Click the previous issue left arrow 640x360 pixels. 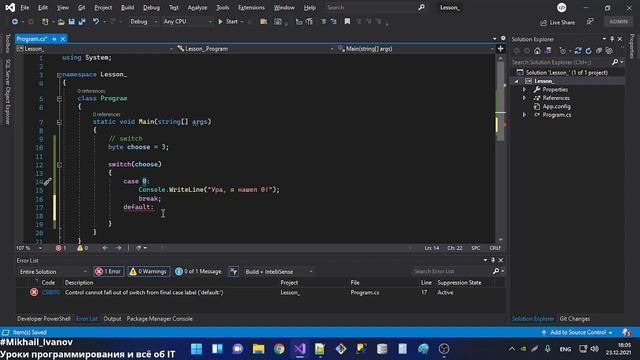[105, 248]
